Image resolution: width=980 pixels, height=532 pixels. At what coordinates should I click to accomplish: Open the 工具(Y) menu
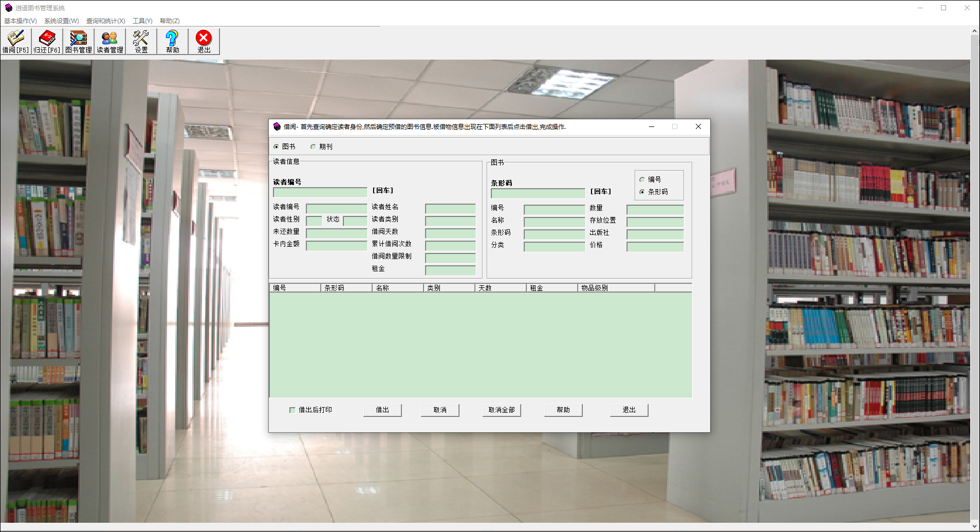(x=142, y=21)
